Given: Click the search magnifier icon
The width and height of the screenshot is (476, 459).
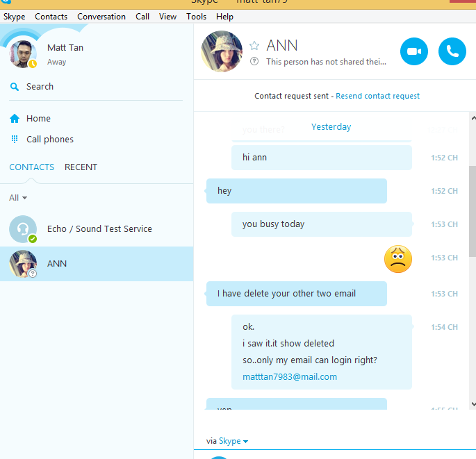Looking at the screenshot, I should tap(15, 87).
